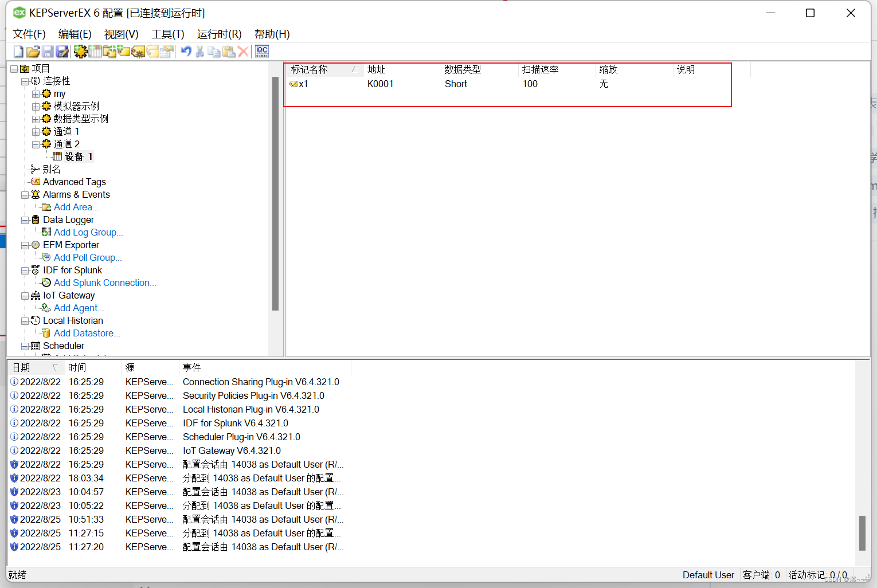Image resolution: width=877 pixels, height=588 pixels.
Task: Collapse the 连接性 tree node
Action: (x=25, y=81)
